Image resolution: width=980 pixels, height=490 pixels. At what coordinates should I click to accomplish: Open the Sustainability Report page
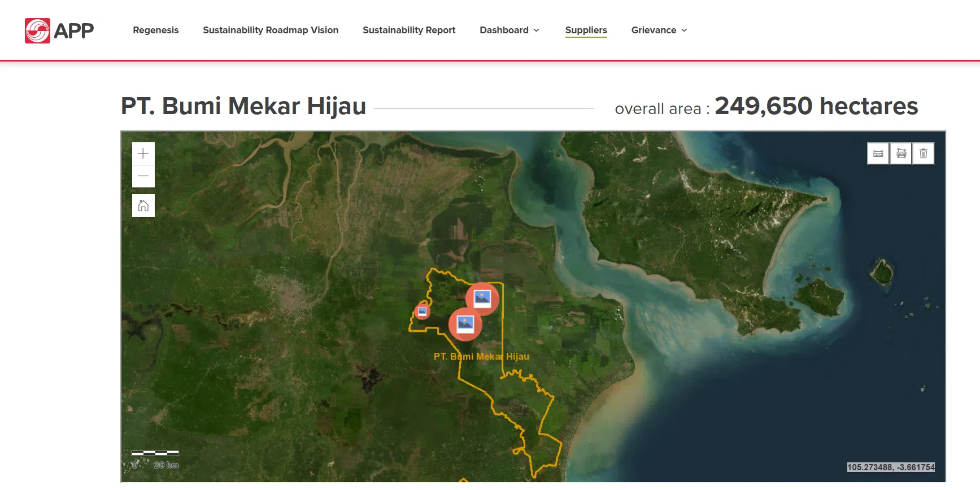pyautogui.click(x=409, y=30)
